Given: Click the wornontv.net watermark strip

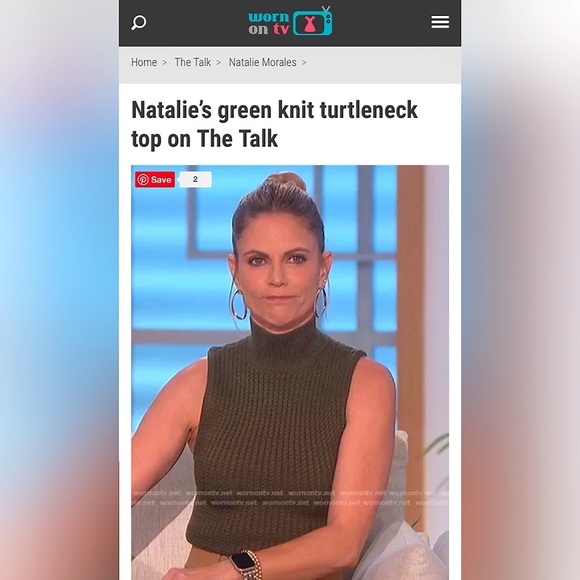Looking at the screenshot, I should coord(290,498).
